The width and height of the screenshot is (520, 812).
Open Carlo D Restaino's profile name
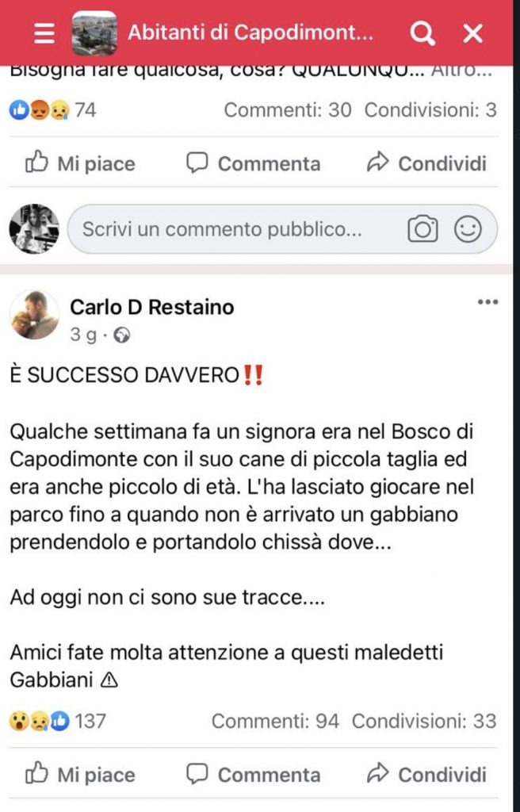151,307
